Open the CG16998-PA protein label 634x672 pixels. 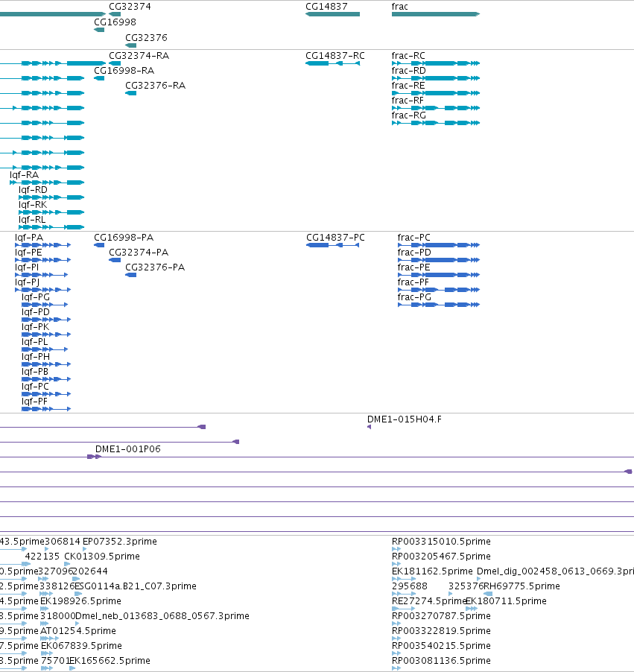[124, 238]
